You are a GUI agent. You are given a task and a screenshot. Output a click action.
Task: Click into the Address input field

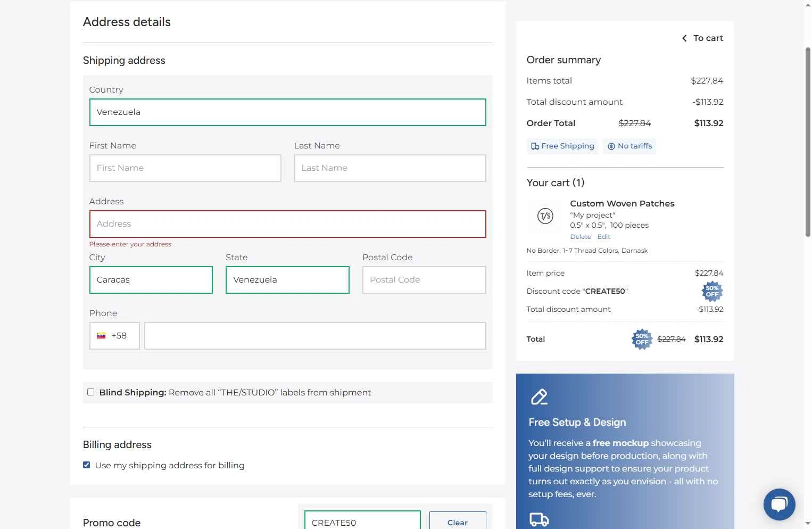tap(288, 224)
